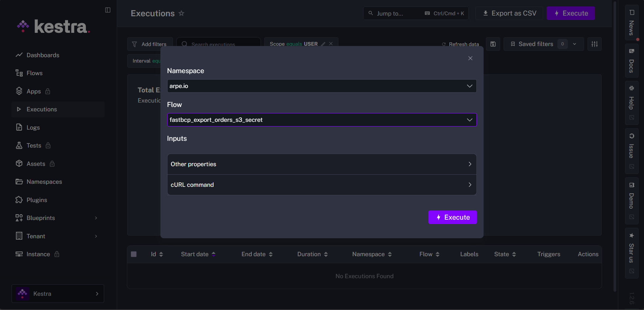Edit the Scope filter via its pencil icon
Image resolution: width=644 pixels, height=310 pixels.
[323, 44]
